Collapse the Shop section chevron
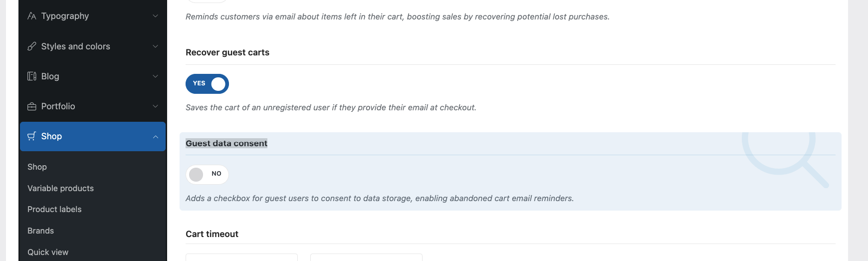The height and width of the screenshot is (261, 868). [x=156, y=136]
